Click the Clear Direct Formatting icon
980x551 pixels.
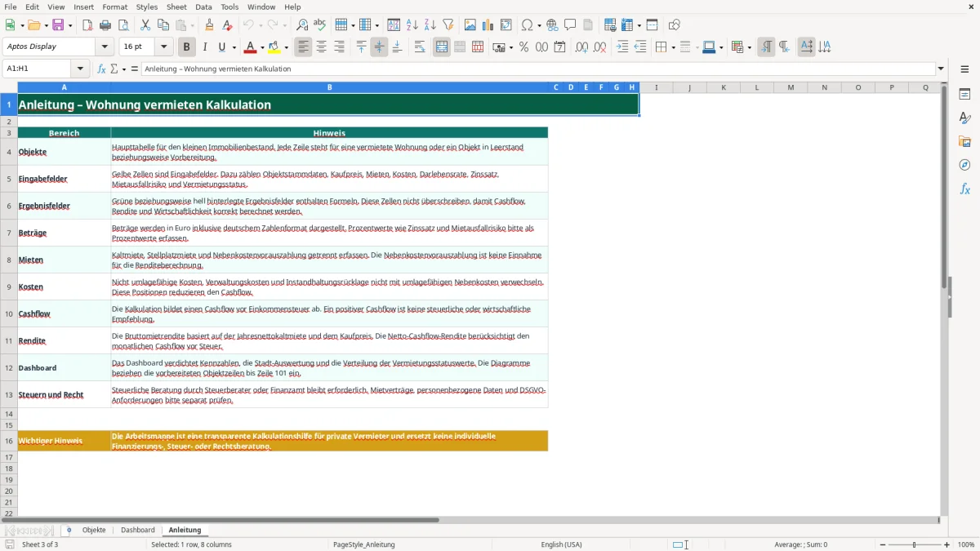pyautogui.click(x=228, y=25)
